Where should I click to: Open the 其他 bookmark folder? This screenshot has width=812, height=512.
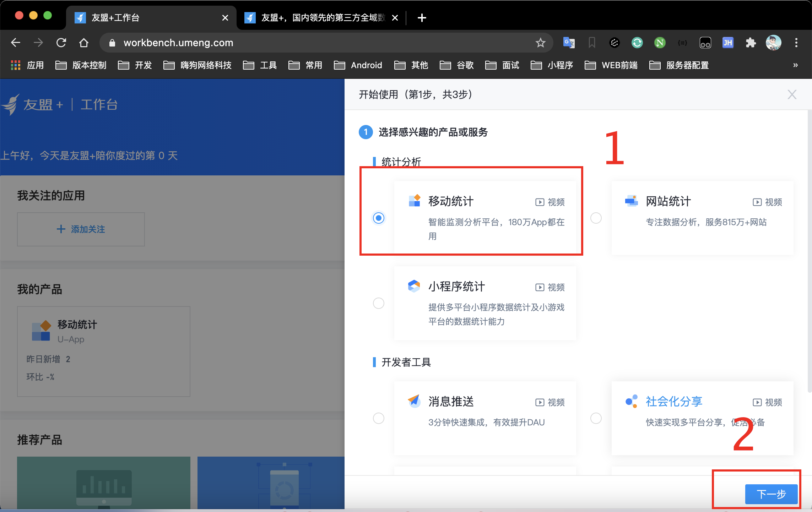(x=411, y=65)
